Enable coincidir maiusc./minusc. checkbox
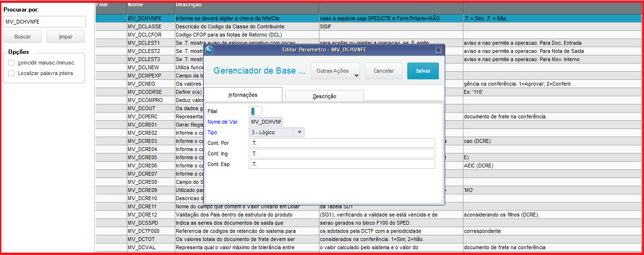The width and height of the screenshot is (644, 255). pos(11,63)
